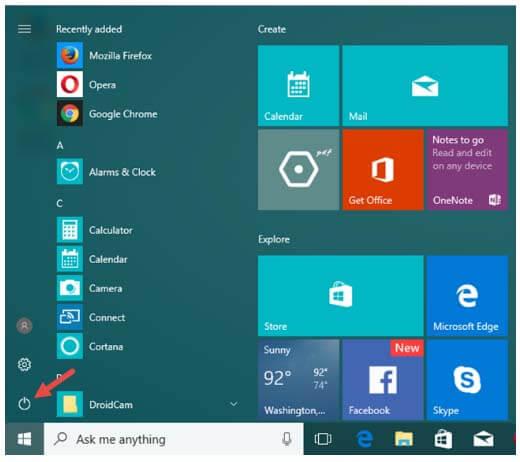The width and height of the screenshot is (520, 462).
Task: Open the Facebook tile
Action: tap(383, 380)
